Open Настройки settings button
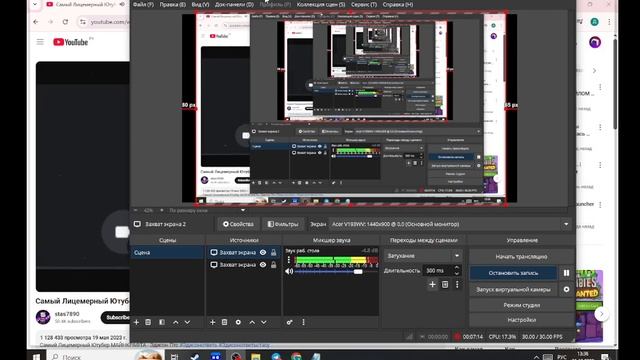 point(521,320)
